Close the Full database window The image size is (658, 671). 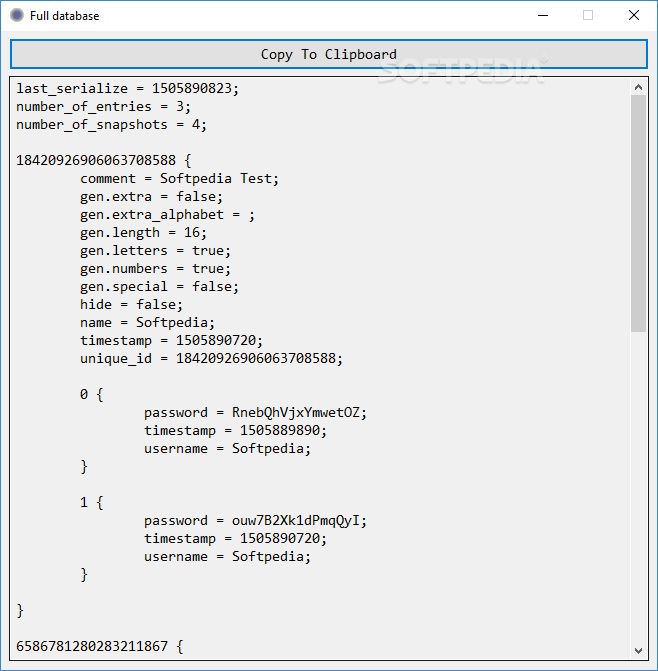(x=634, y=15)
